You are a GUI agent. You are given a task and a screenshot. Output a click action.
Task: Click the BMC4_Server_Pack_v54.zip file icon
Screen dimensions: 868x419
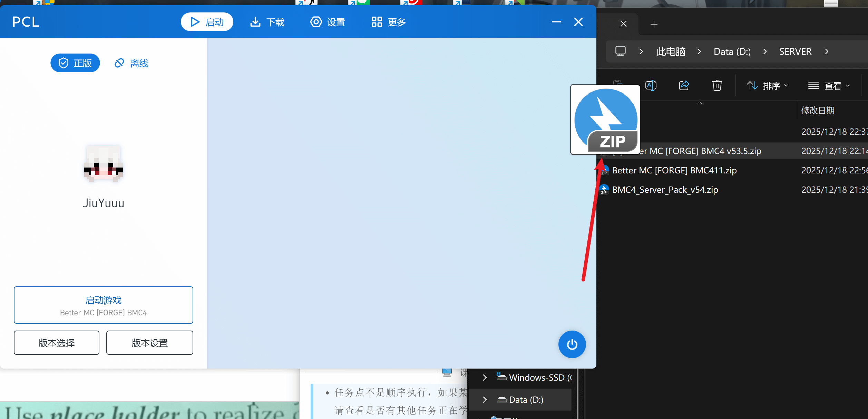tap(604, 190)
